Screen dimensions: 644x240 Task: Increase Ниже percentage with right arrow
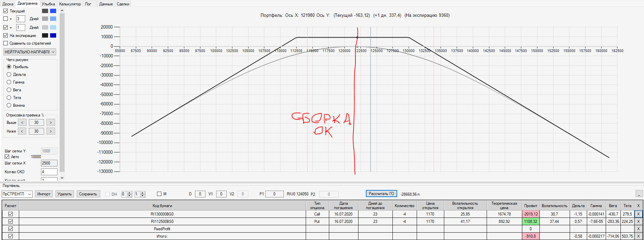[x=51, y=131]
